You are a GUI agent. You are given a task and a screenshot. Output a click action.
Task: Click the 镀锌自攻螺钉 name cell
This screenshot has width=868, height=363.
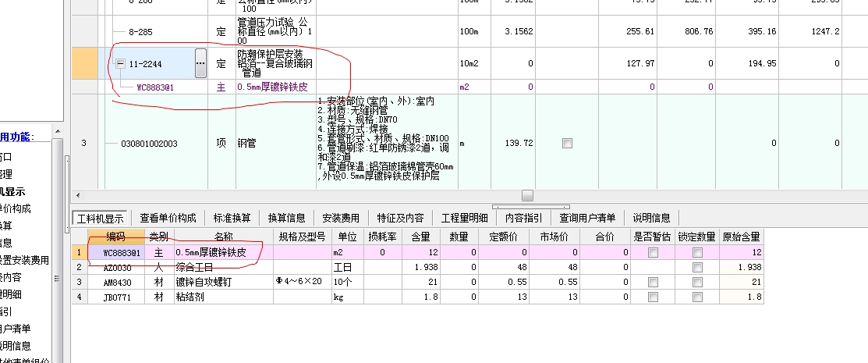tap(223, 282)
